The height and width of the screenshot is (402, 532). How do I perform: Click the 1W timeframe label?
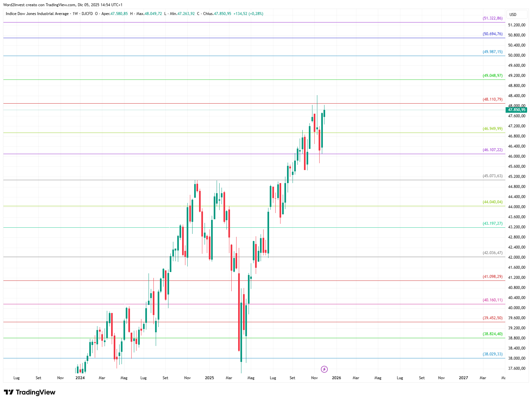coord(75,14)
